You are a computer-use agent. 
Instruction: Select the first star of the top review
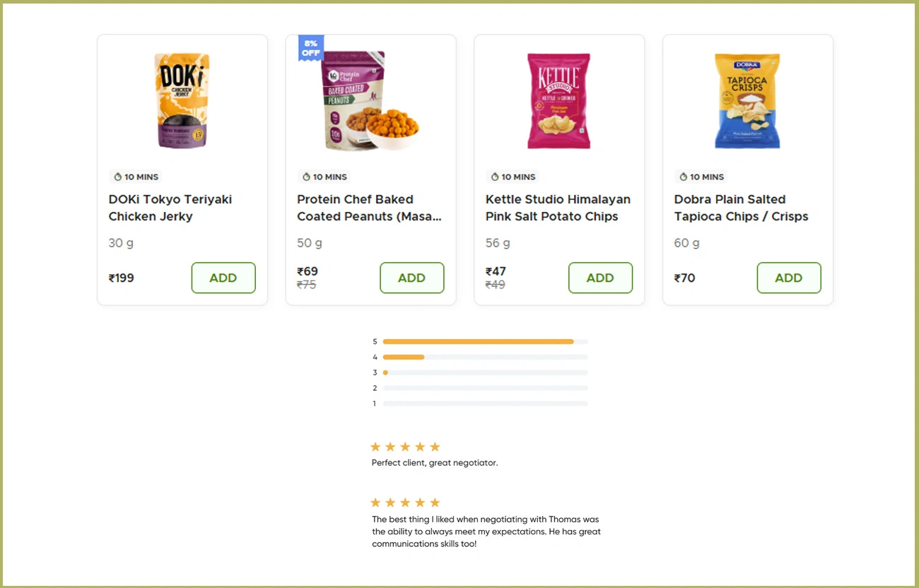point(375,447)
